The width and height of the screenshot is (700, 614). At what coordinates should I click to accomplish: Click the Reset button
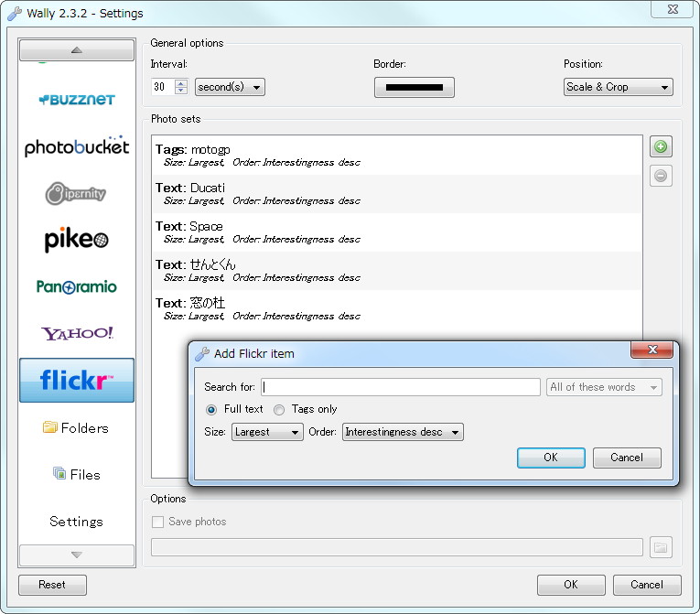pyautogui.click(x=52, y=585)
